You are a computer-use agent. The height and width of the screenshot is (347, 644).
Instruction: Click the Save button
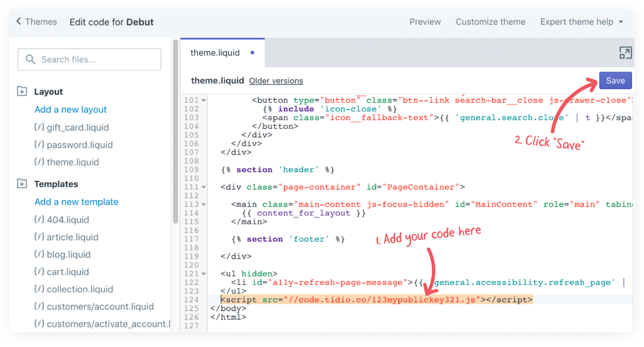point(615,80)
